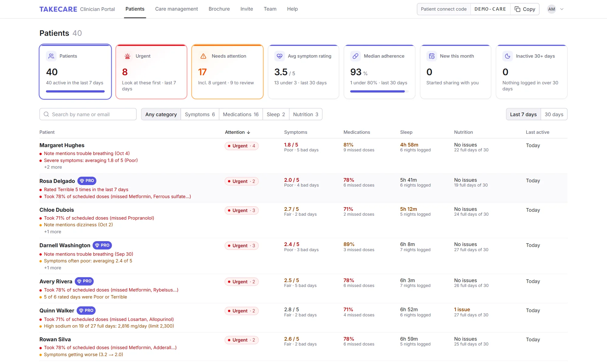Click the Needs attention warning triangle icon
This screenshot has width=607, height=364.
[x=203, y=56]
